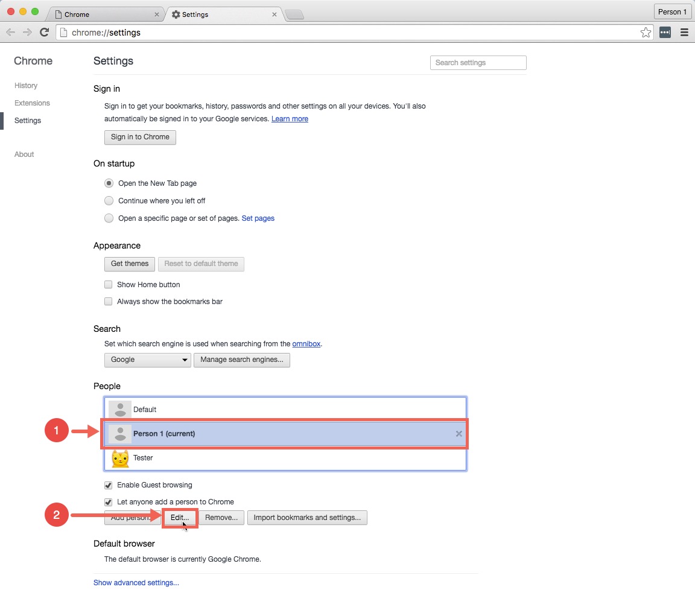This screenshot has height=616, width=695.
Task: Click the Add person button
Action: (x=133, y=518)
